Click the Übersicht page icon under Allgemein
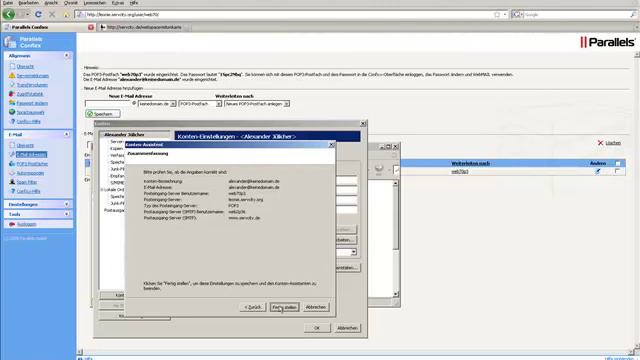This screenshot has width=640, height=360. pos(12,66)
